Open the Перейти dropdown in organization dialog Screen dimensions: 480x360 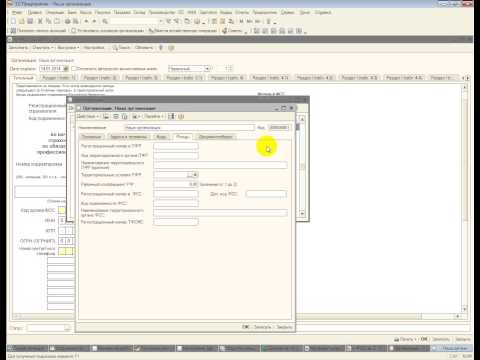pos(154,116)
